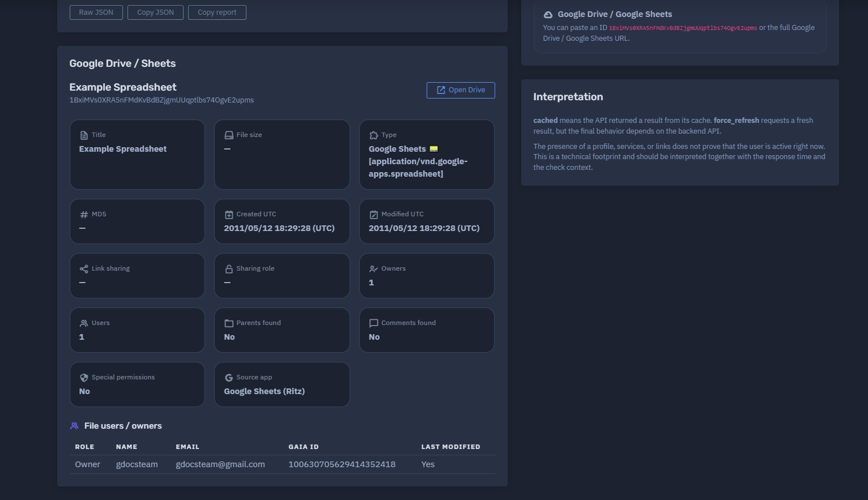Click the Owners person icon
868x500 pixels.
coord(374,269)
